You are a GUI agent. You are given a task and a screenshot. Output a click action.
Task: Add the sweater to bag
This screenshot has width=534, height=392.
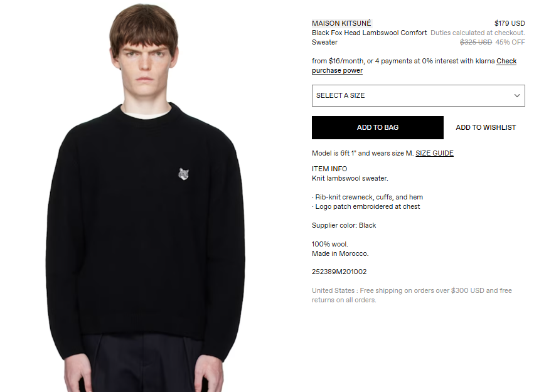(x=377, y=127)
